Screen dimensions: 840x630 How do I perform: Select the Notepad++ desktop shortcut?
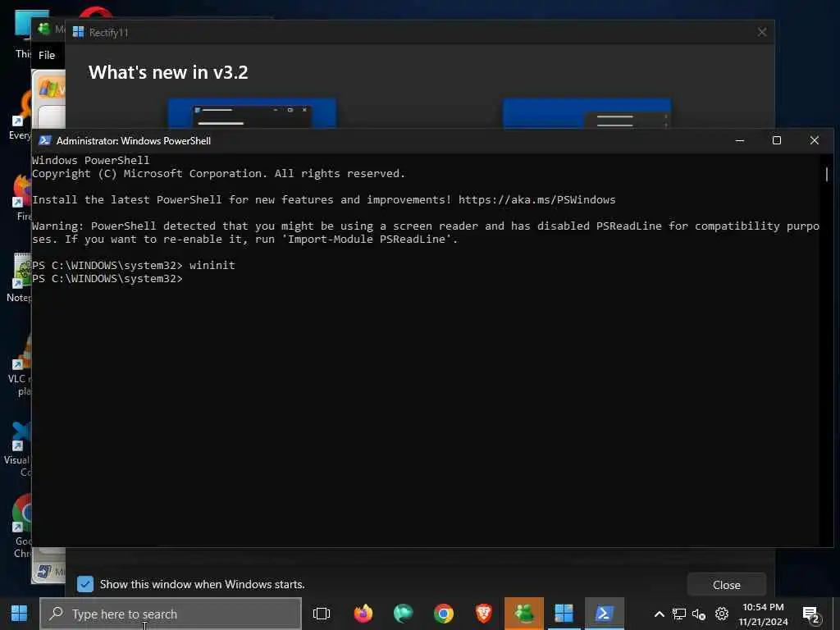(x=21, y=279)
